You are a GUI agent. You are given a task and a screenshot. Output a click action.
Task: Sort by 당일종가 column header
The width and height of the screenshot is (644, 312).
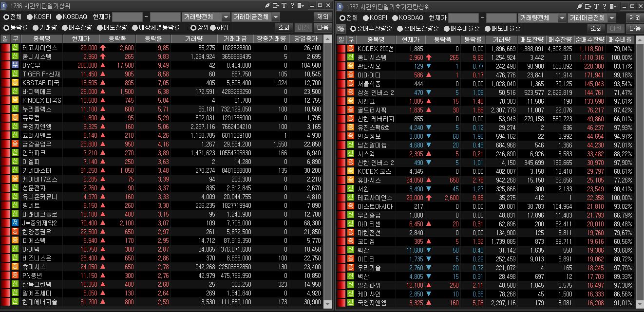[306, 39]
